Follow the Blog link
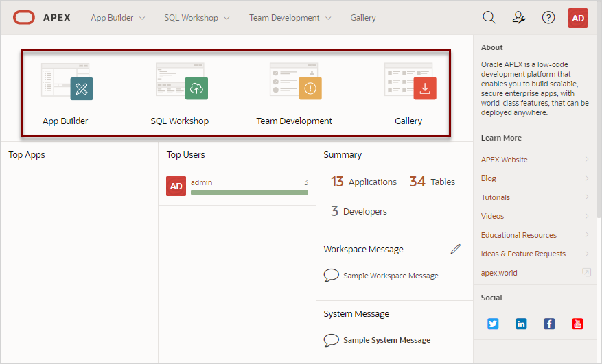 click(488, 178)
